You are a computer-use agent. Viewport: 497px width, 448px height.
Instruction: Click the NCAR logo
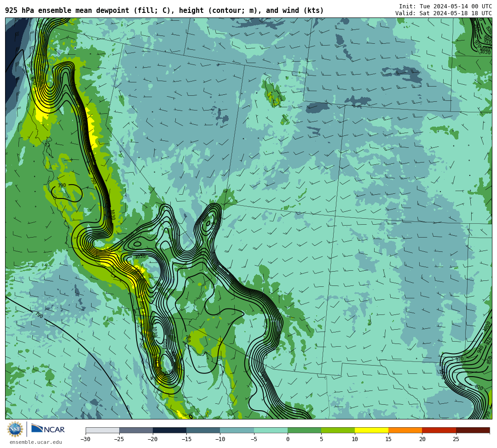pos(48,429)
